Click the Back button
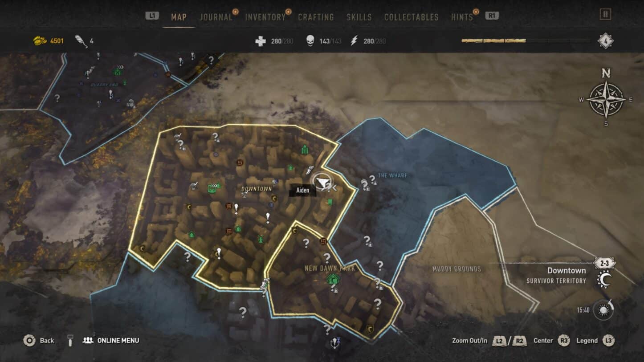Screen dimensions: 644x362 point(39,341)
